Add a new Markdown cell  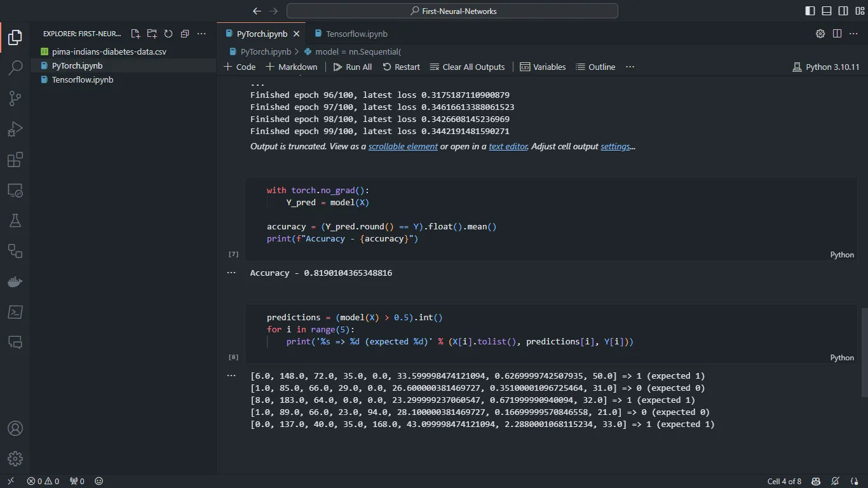291,67
